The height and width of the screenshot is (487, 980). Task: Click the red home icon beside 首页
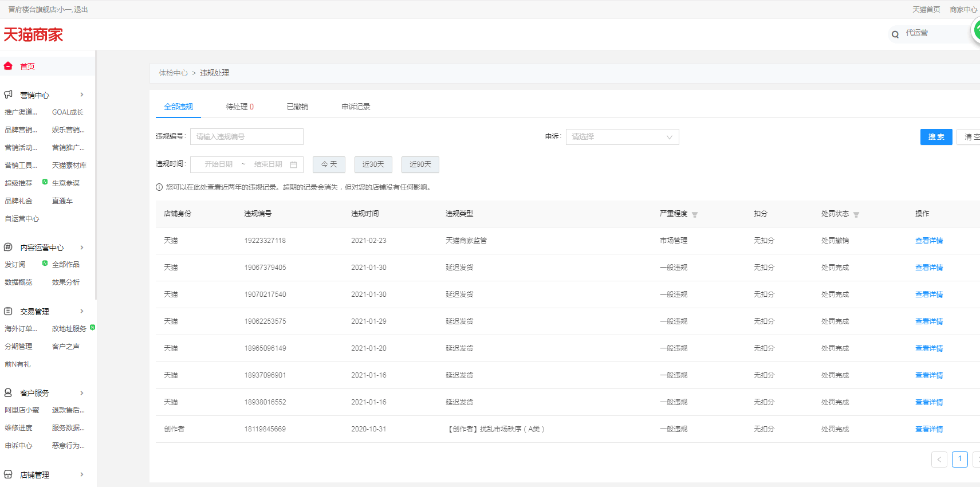pyautogui.click(x=8, y=66)
